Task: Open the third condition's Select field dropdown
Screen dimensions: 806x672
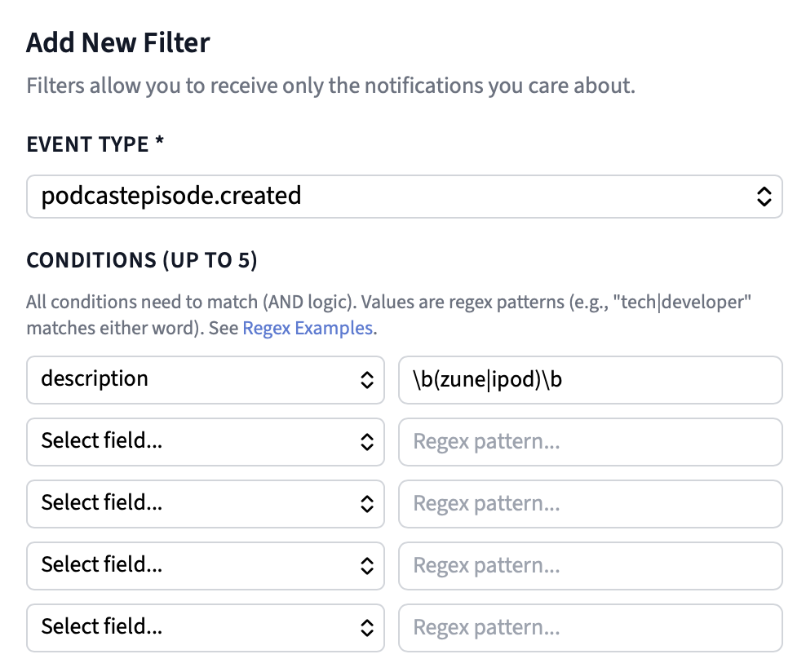Action: (x=204, y=503)
